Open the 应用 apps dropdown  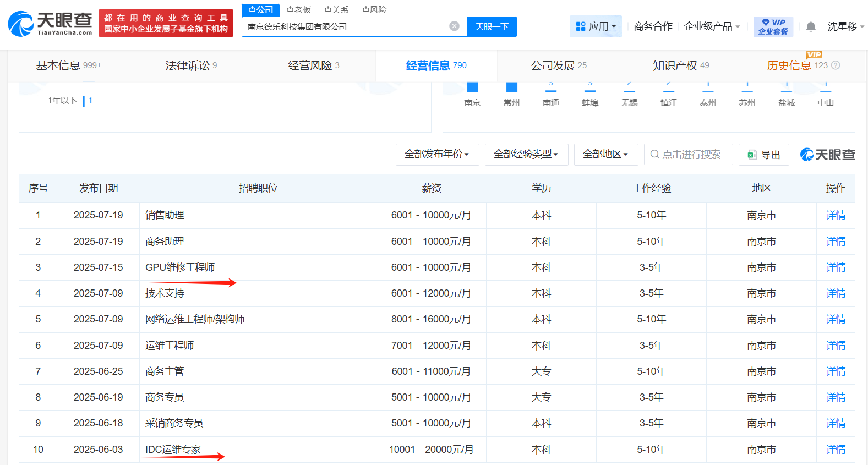(x=596, y=26)
